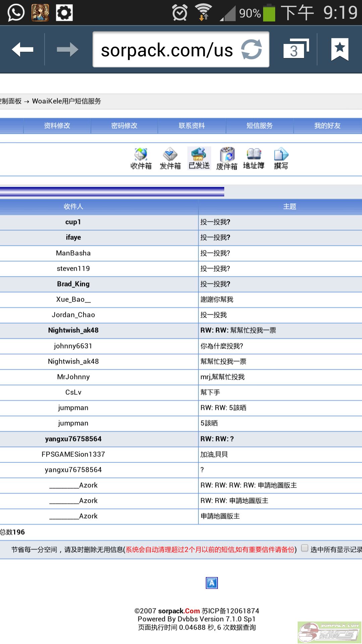
Task: Open the 謝謝你幫我 message subject
Action: (x=217, y=300)
